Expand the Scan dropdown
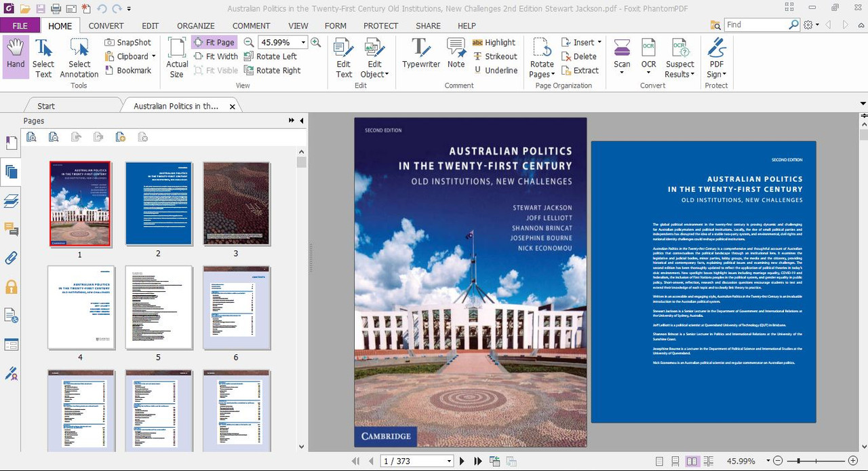868x471 pixels. click(x=622, y=72)
